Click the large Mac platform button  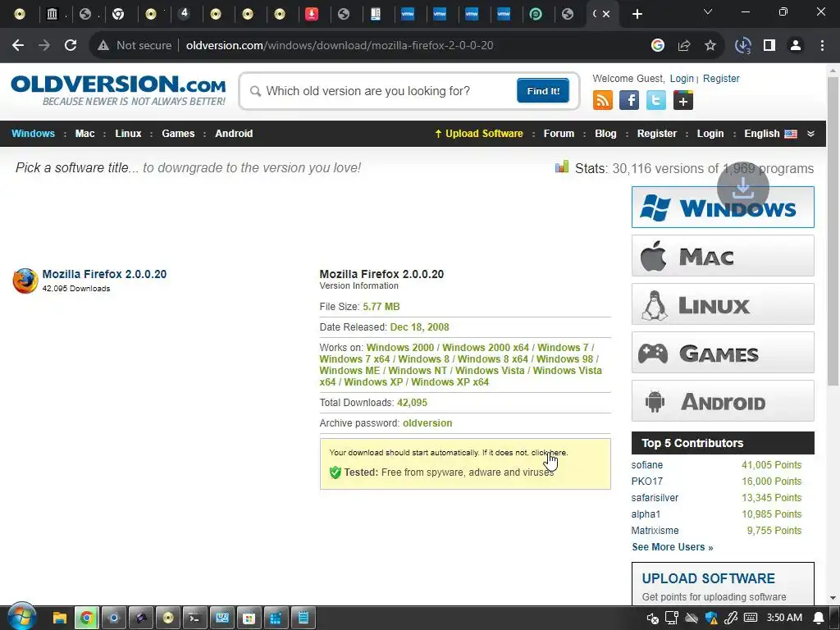[723, 256]
